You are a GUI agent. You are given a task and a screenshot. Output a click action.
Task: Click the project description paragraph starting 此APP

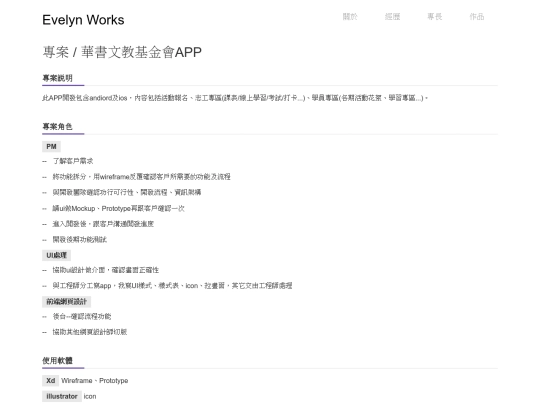coord(235,98)
